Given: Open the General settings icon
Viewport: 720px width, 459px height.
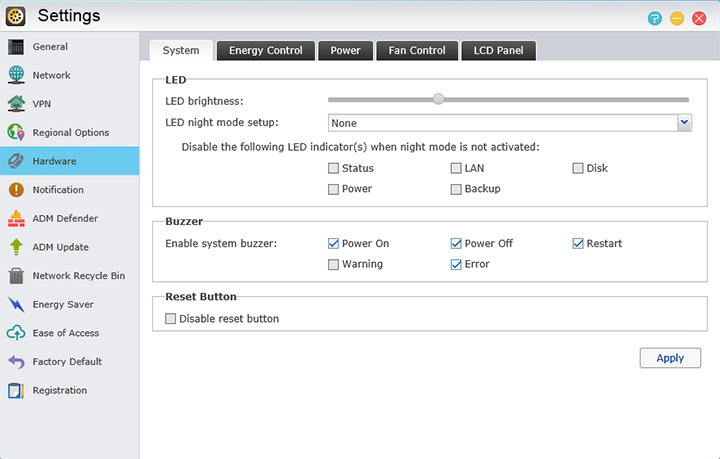Looking at the screenshot, I should click(16, 47).
